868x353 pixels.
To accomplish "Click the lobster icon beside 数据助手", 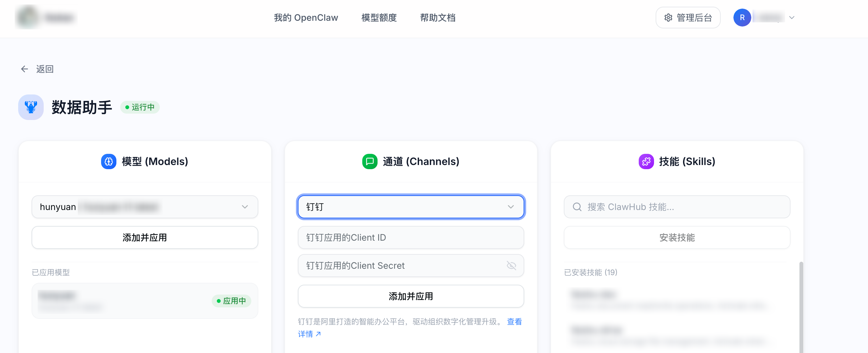I will [31, 107].
